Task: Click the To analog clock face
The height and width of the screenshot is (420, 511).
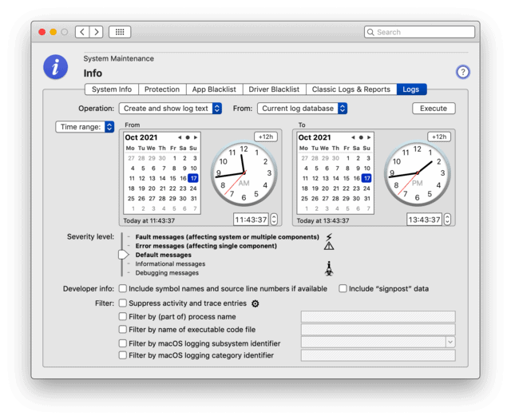Action: [x=417, y=174]
